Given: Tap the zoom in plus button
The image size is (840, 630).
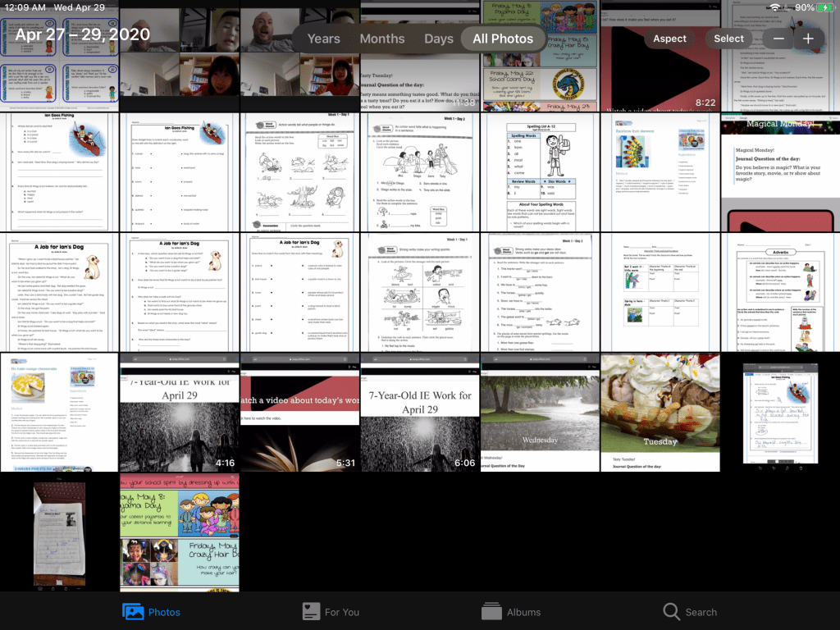Looking at the screenshot, I should coord(808,39).
